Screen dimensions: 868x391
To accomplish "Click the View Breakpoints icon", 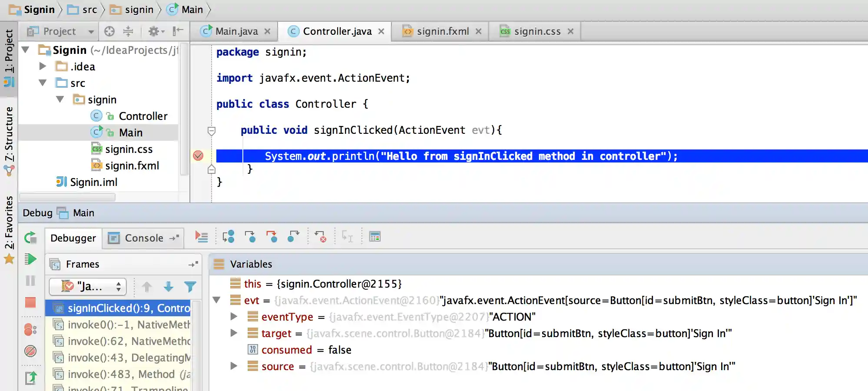I will tap(30, 330).
